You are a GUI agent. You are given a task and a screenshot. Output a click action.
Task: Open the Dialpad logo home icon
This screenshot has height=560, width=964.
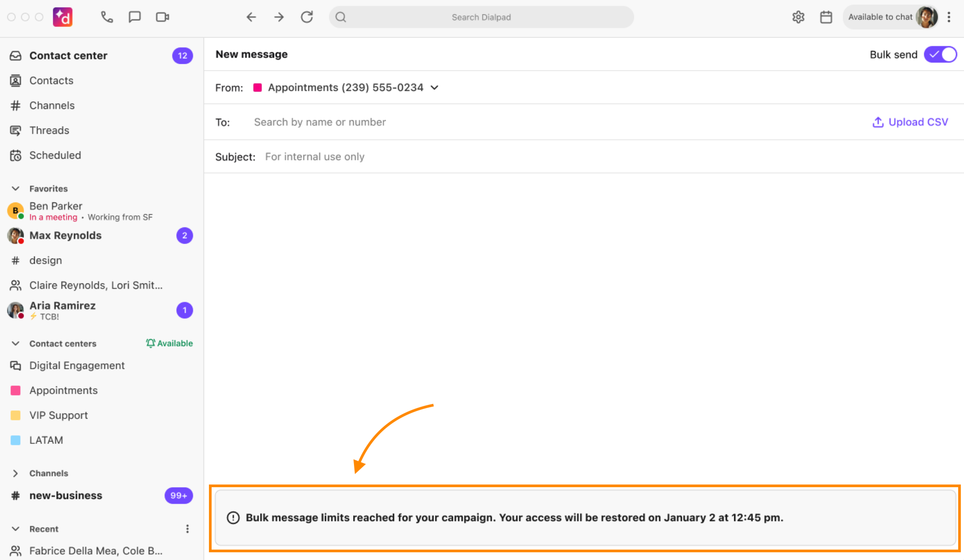point(63,17)
